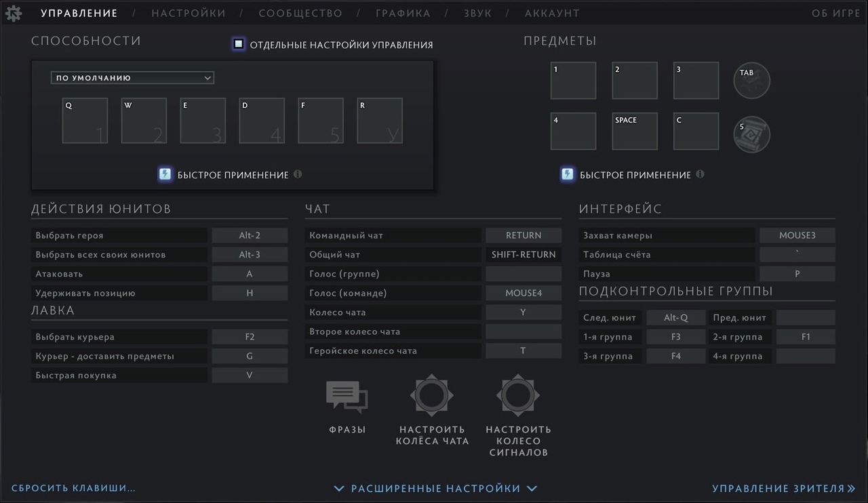Open the Настроить колесо сигналов wheel icon

(518, 395)
